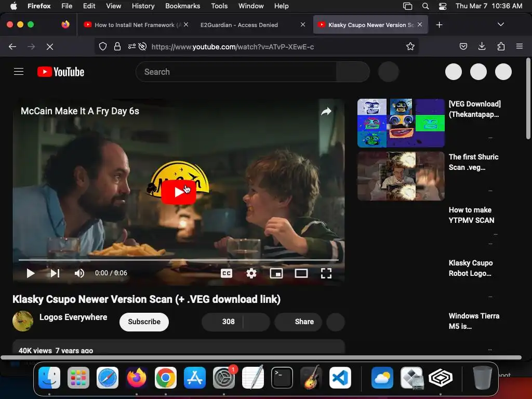Mute the video volume speaker
This screenshot has height=399, width=532.
coord(79,273)
